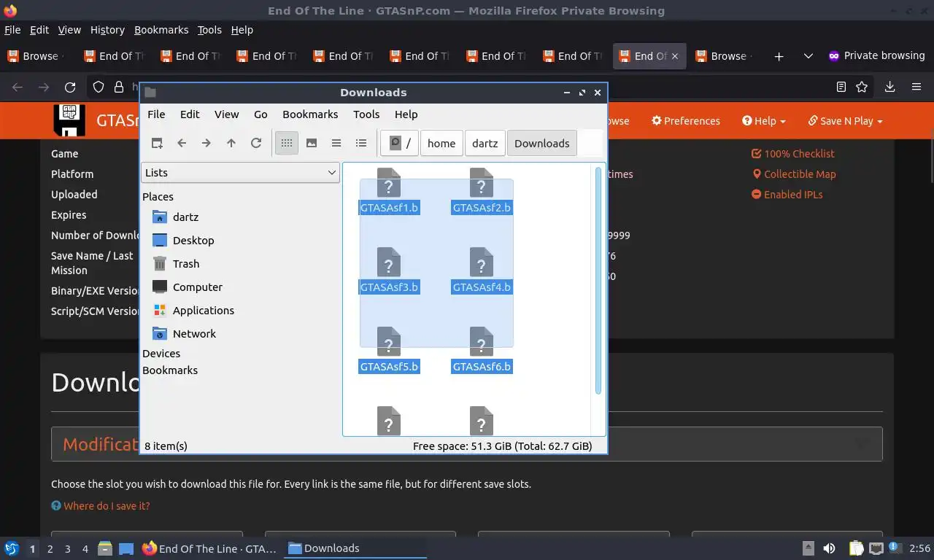Open the 100% Checklist link
934x560 pixels.
pyautogui.click(x=793, y=154)
